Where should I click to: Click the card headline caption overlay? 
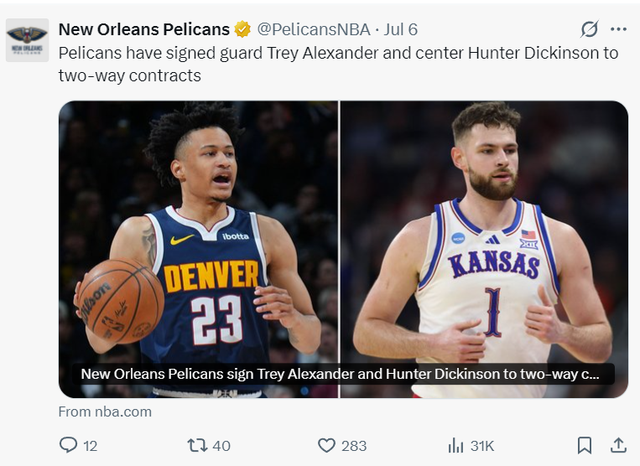(340, 374)
